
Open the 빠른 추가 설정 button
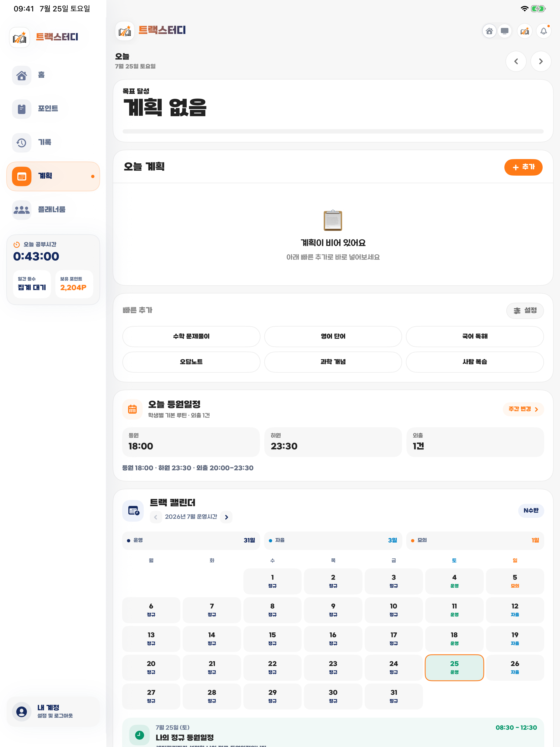(525, 311)
